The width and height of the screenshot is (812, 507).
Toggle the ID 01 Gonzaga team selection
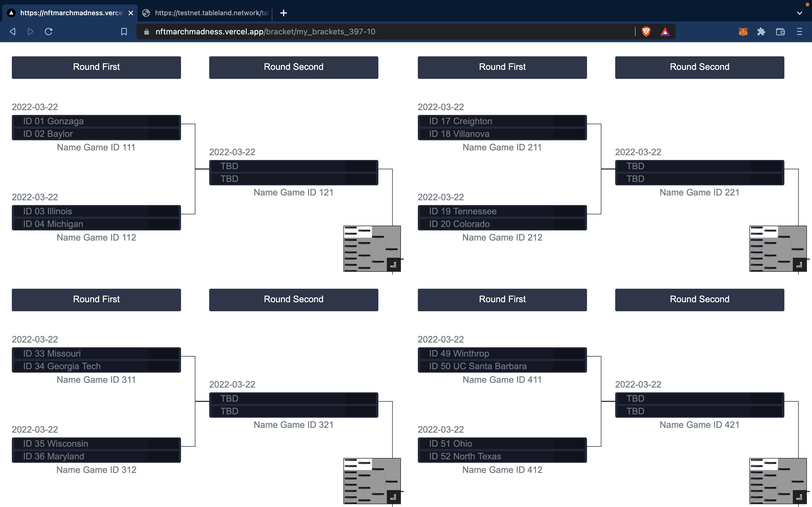tap(96, 121)
